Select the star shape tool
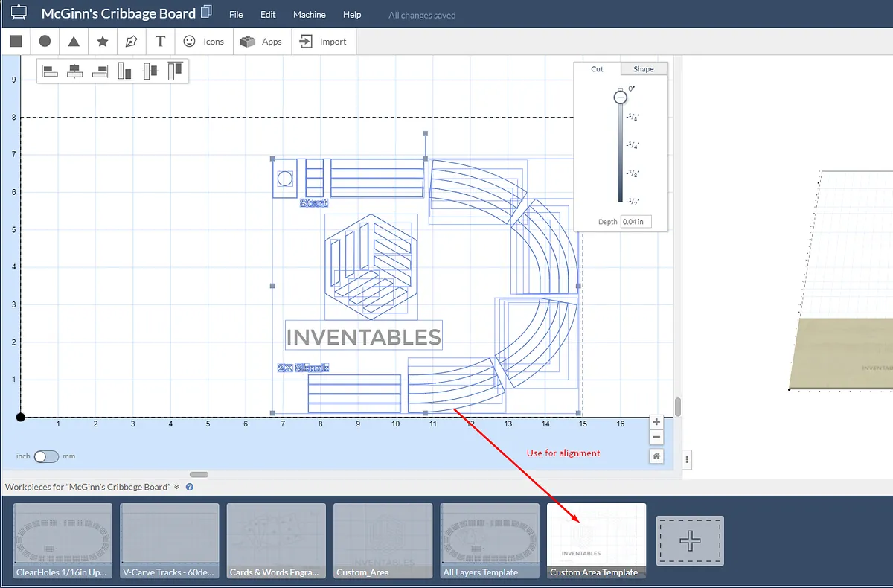This screenshot has height=588, width=893. (x=103, y=42)
